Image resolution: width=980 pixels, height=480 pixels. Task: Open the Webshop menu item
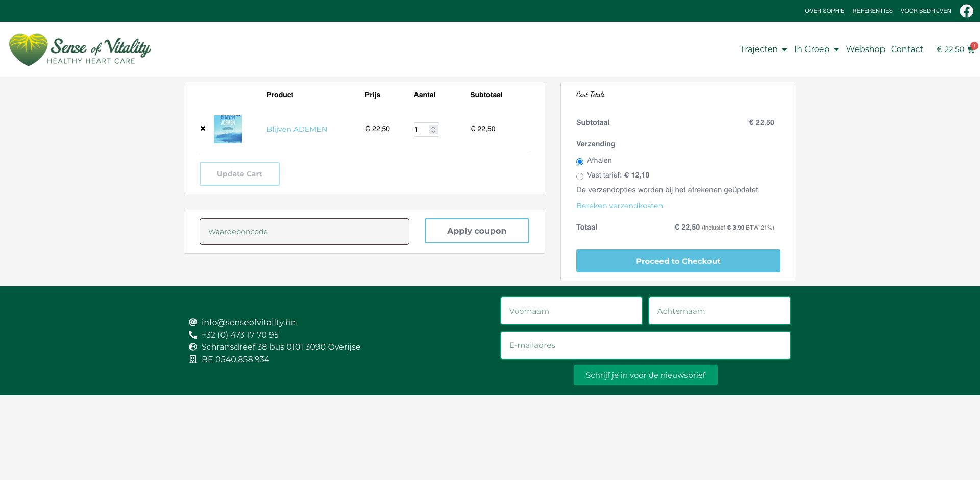[x=865, y=49]
